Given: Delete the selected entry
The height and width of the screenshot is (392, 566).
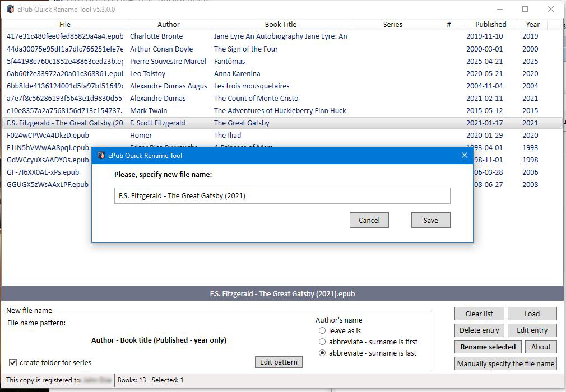Looking at the screenshot, I should (x=479, y=330).
